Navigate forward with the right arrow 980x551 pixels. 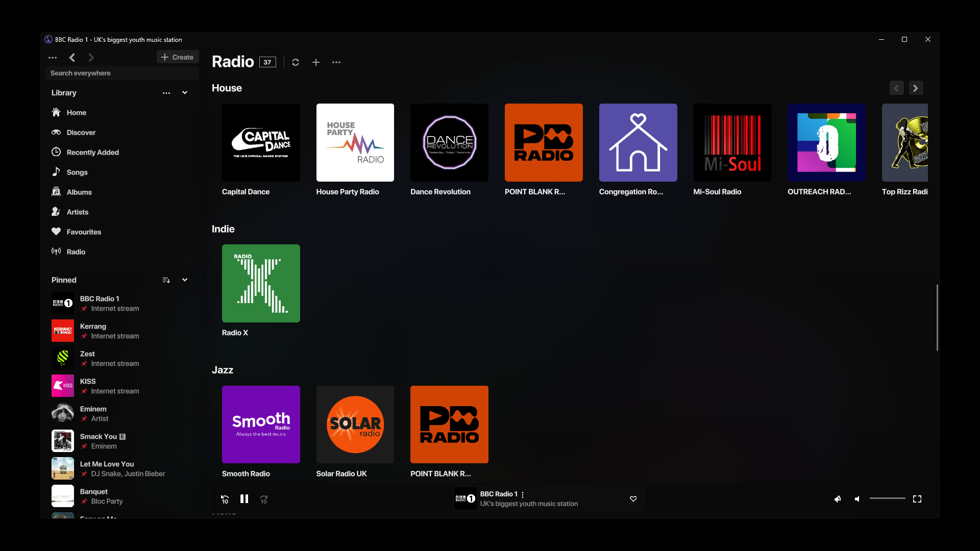91,58
